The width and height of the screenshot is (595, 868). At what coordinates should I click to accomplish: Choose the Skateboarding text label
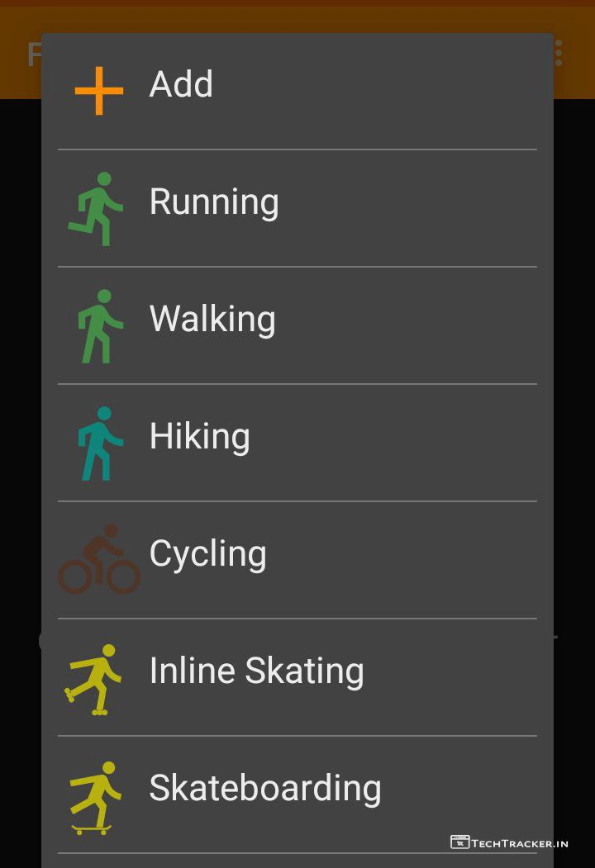(x=264, y=789)
